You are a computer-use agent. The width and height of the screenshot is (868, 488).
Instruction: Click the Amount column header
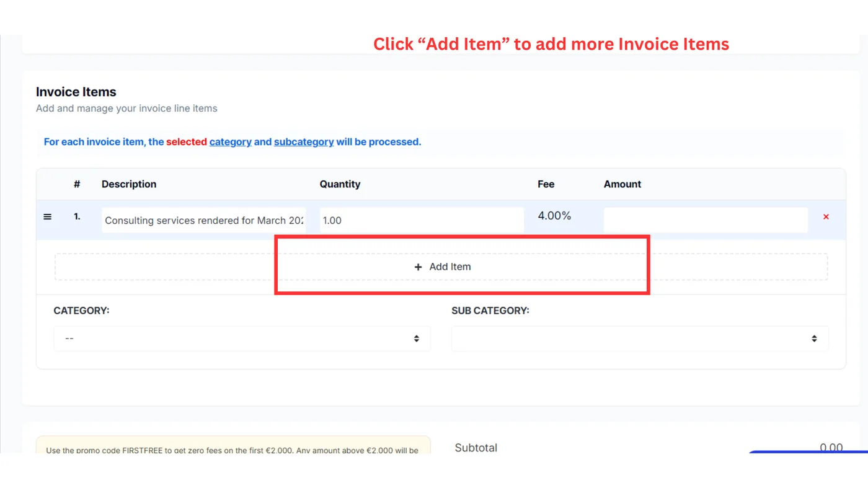[x=622, y=184]
